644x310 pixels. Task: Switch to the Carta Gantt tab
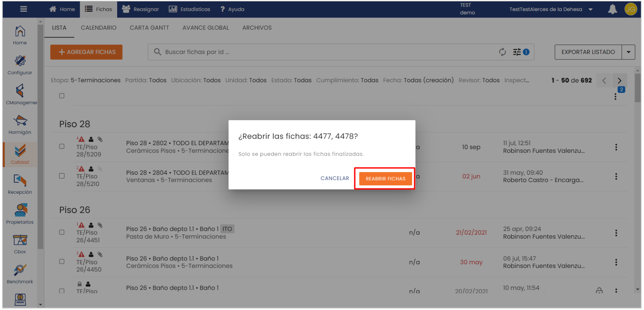(x=149, y=28)
